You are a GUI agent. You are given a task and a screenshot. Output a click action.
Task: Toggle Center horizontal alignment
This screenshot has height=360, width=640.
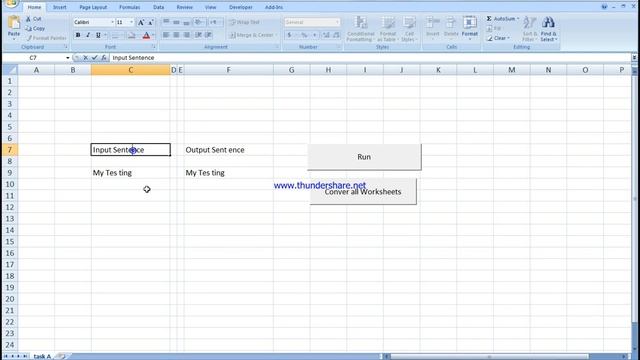pos(176,35)
